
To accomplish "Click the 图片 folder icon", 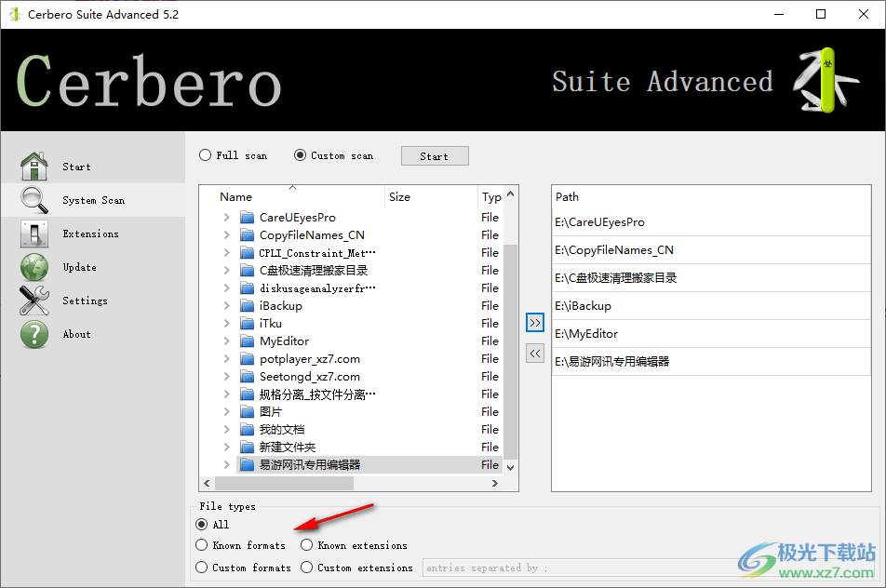I will (247, 412).
